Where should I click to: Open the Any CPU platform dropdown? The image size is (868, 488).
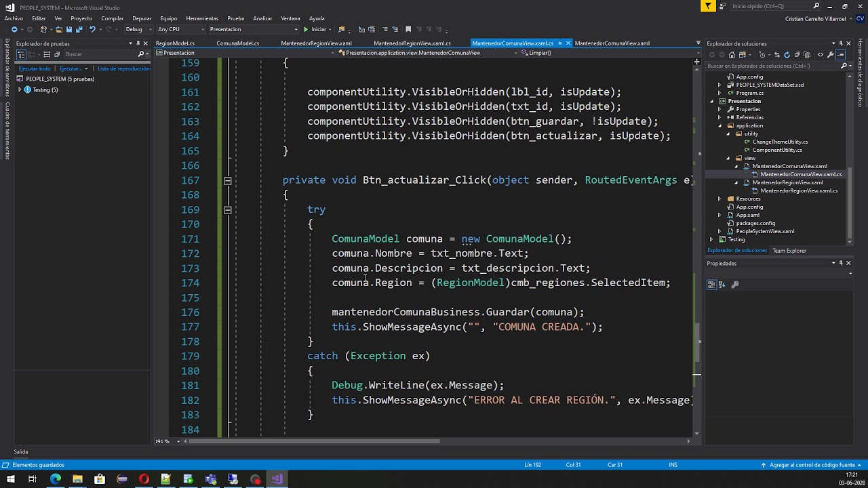click(x=180, y=29)
